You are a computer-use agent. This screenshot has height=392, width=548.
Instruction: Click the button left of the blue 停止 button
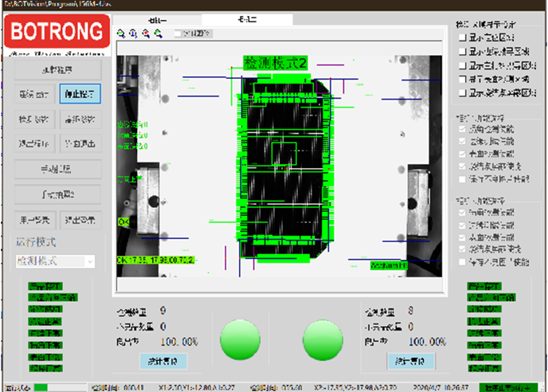click(x=34, y=94)
